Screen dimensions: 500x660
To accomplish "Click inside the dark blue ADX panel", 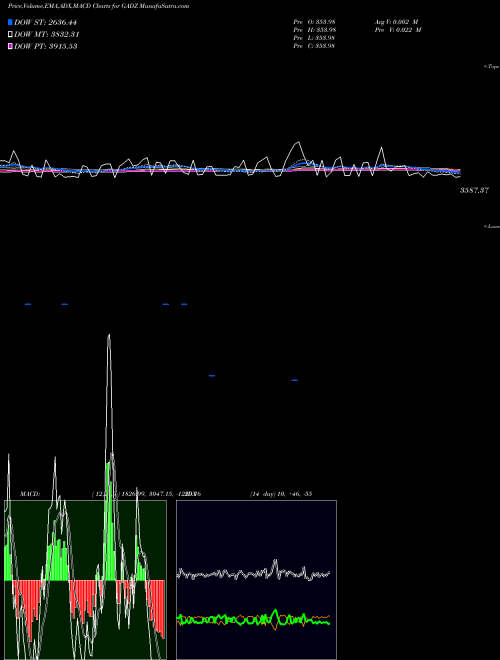I will pos(256,580).
